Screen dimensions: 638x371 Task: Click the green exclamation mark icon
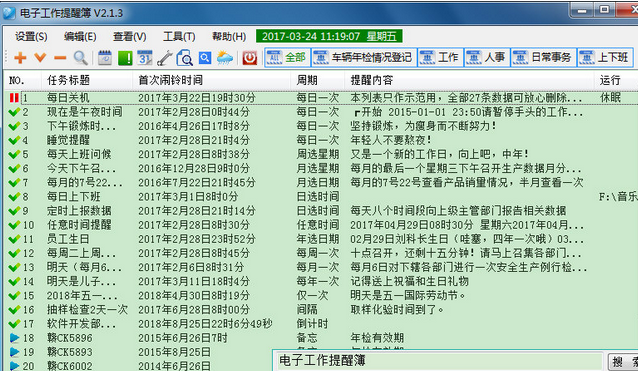coord(125,58)
